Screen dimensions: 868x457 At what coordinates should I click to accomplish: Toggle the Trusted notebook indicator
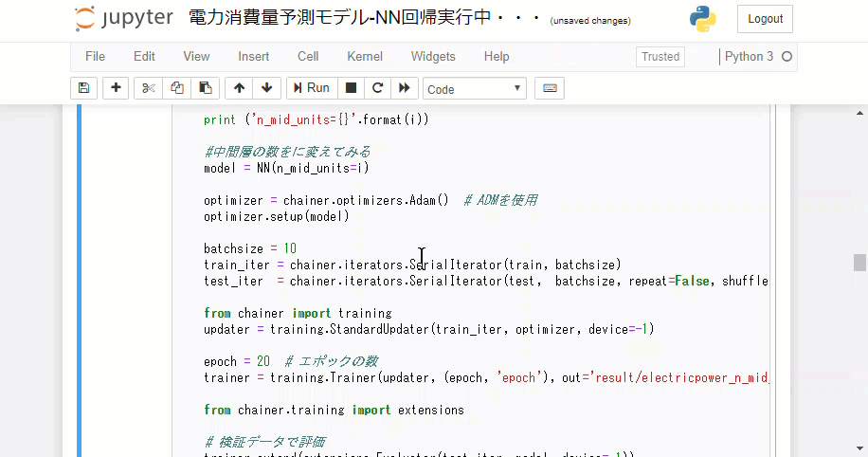[x=660, y=56]
